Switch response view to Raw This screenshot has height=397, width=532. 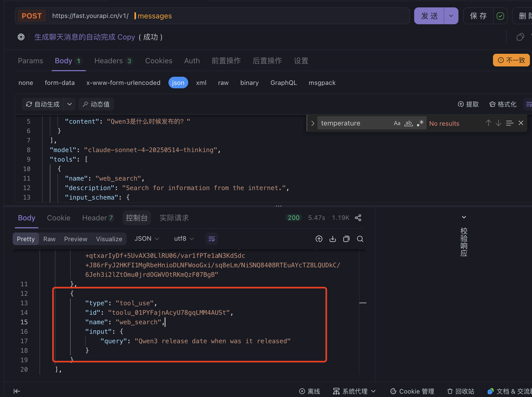[x=49, y=239]
